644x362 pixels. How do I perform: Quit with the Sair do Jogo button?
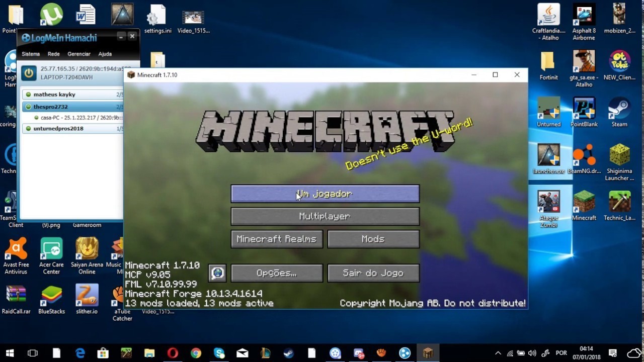(x=373, y=273)
